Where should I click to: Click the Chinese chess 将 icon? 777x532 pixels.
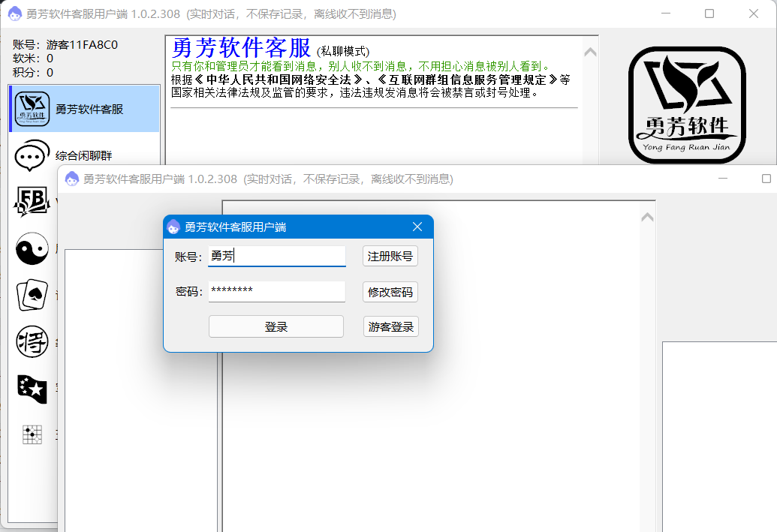32,342
